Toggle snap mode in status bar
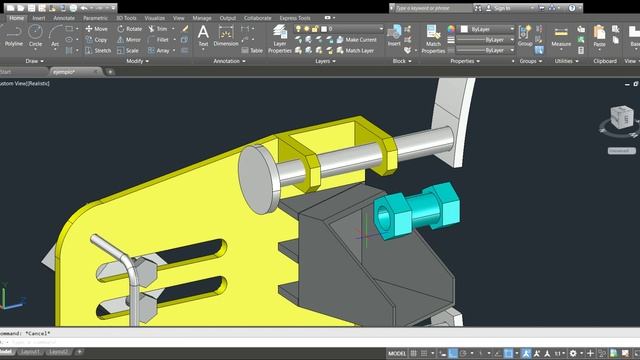Image resolution: width=640 pixels, height=360 pixels. coord(424,353)
